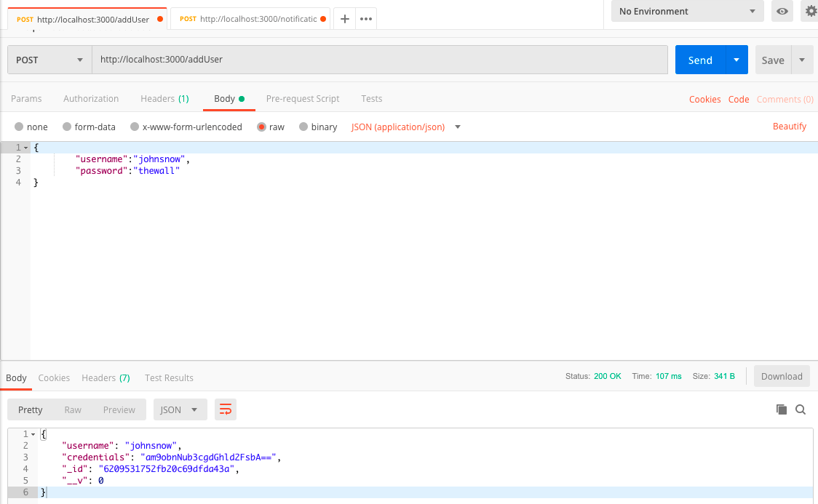
Task: Open a new request tab with plus icon
Action: (x=344, y=19)
